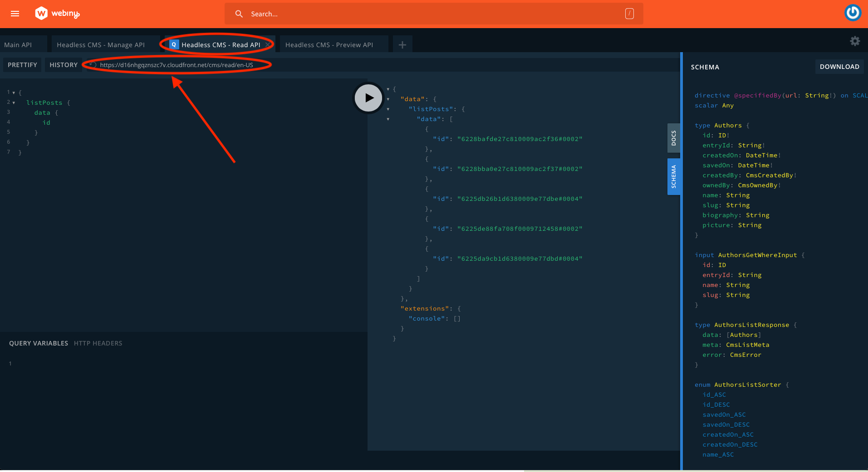The height and width of the screenshot is (472, 868).
Task: Toggle the DOCS side panel open
Action: (x=674, y=138)
